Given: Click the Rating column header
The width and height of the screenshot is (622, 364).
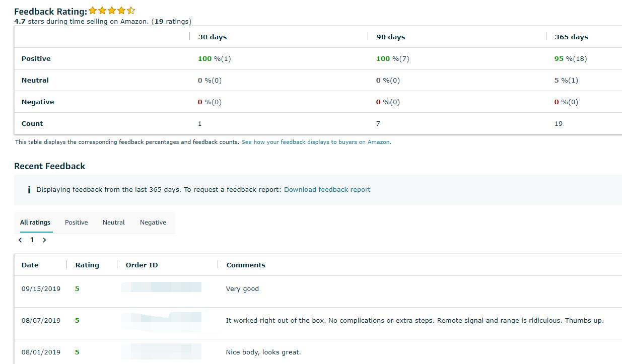Looking at the screenshot, I should coord(87,265).
